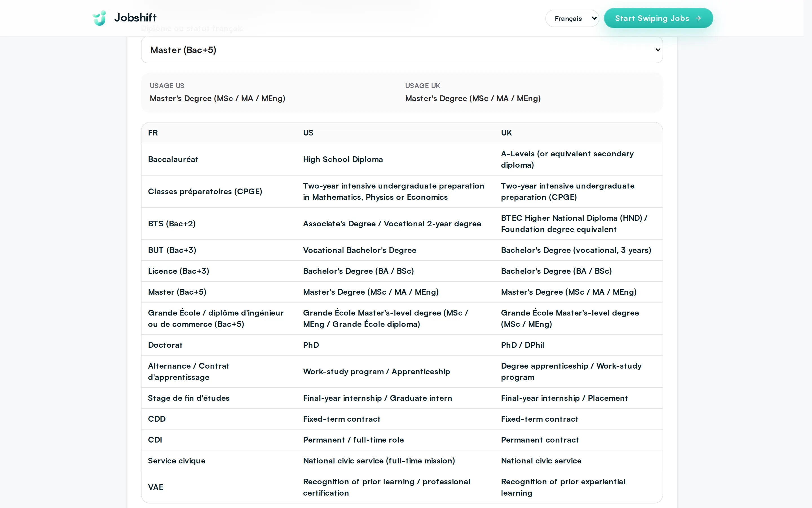Select the Baccalauréat row label
The width and height of the screenshot is (812, 508).
coord(173,159)
